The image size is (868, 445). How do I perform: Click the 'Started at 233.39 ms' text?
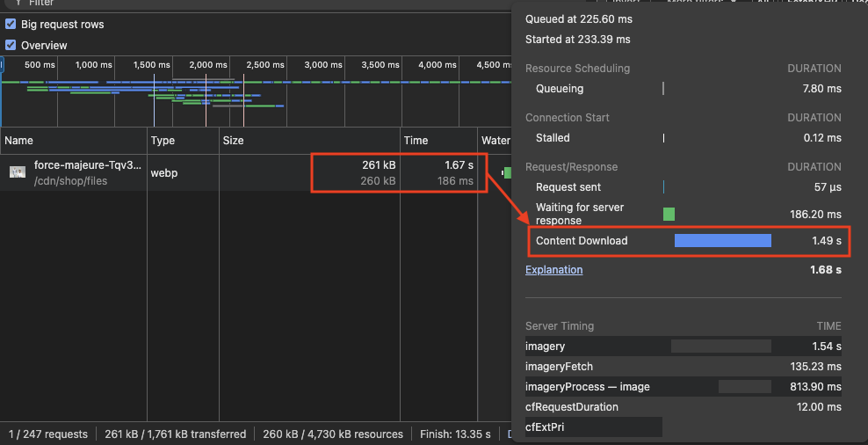coord(577,40)
